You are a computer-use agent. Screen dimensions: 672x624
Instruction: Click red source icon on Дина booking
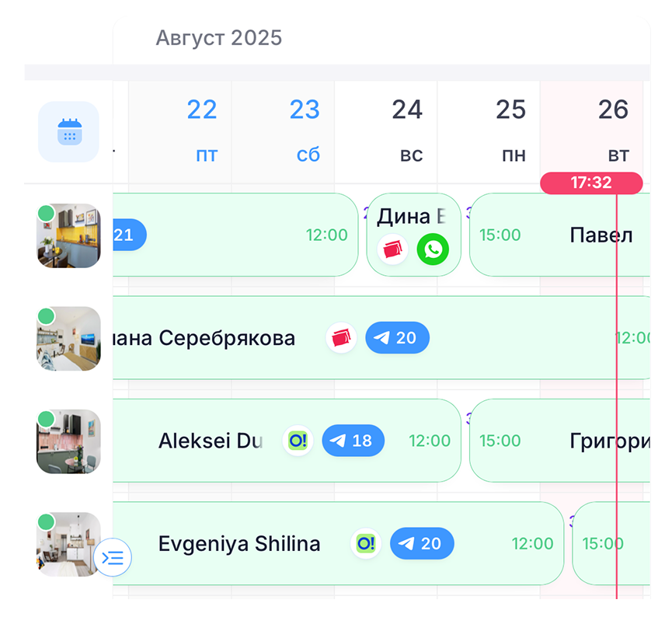click(393, 249)
